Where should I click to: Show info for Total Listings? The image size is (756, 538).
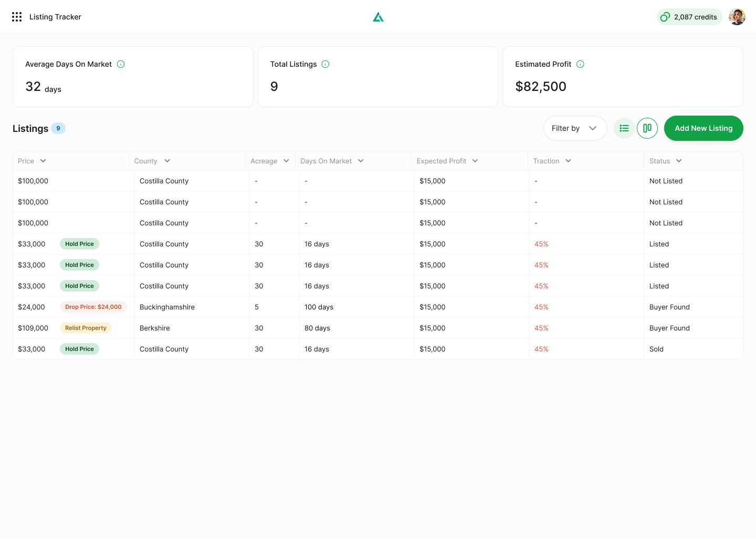[x=325, y=64]
